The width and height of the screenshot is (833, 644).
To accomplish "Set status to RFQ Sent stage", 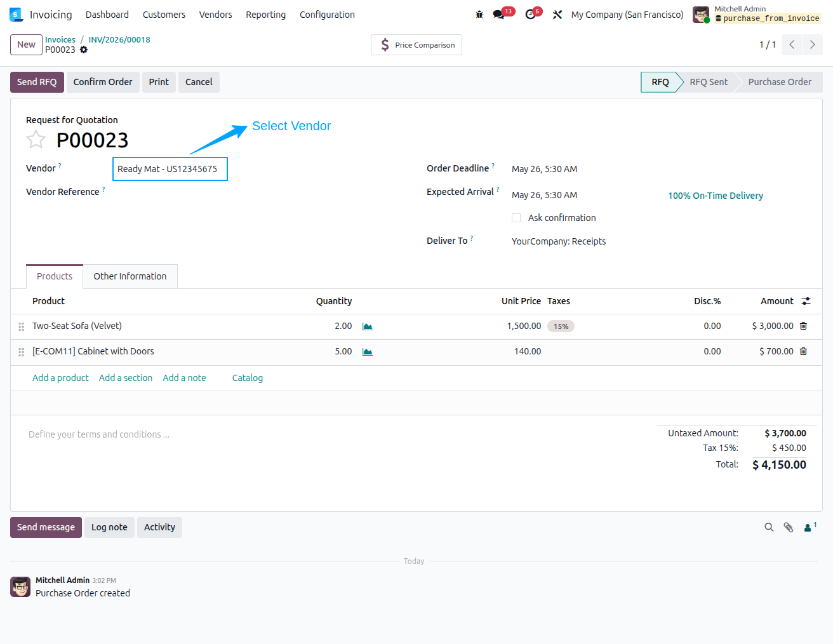I will (709, 82).
